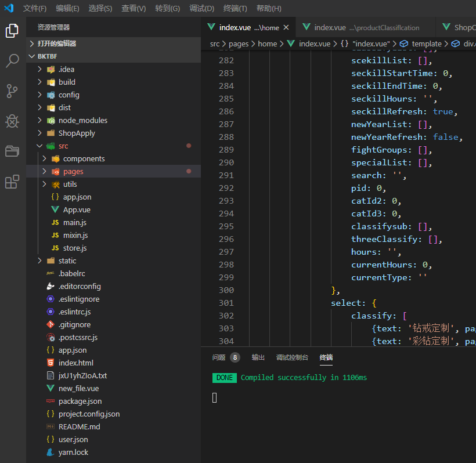
Task: Click the HTML5 icon of index.html
Action: [x=51, y=363]
